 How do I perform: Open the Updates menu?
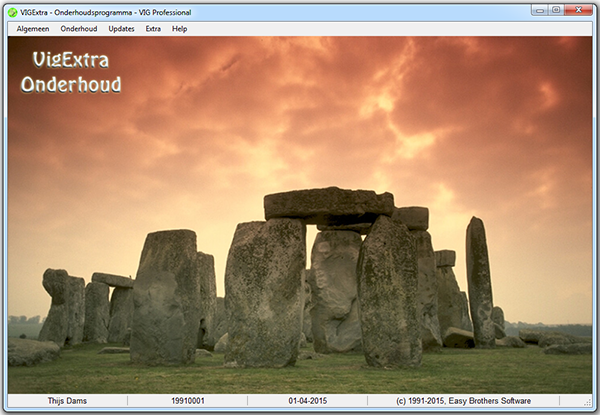click(x=121, y=29)
